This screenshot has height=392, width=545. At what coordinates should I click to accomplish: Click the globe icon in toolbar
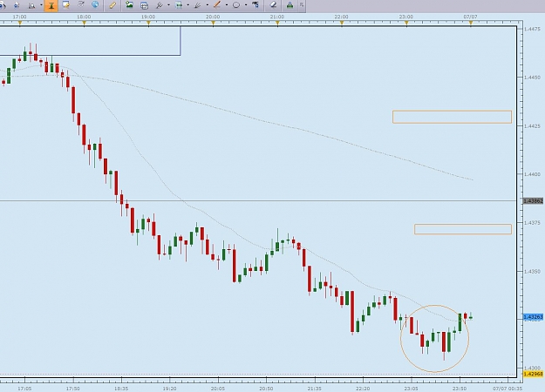pyautogui.click(x=94, y=5)
